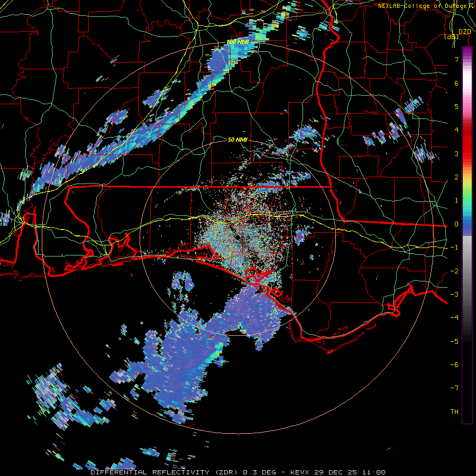Image resolution: width=476 pixels, height=476 pixels.
Task: Click the "DZD" legend heading
Action: point(465,32)
